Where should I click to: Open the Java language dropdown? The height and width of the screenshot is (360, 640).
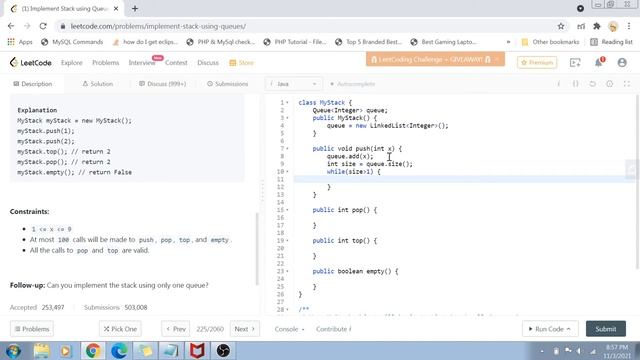pyautogui.click(x=293, y=84)
